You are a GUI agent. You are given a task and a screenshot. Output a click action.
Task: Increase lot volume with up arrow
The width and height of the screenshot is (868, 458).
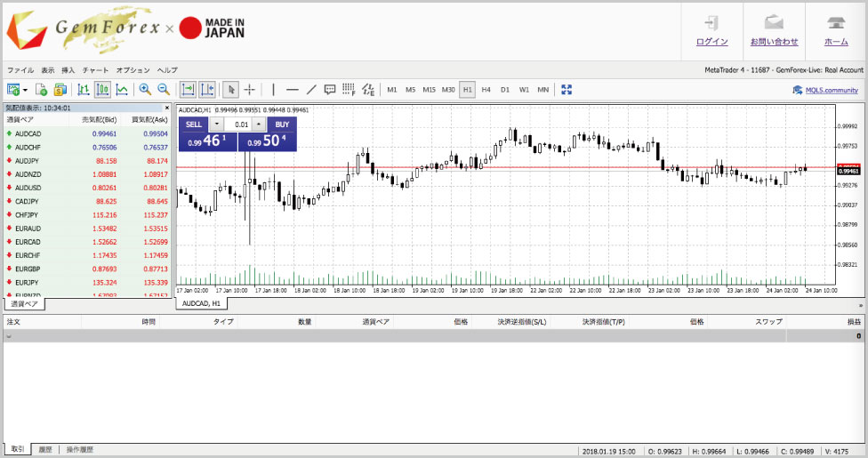(x=259, y=124)
